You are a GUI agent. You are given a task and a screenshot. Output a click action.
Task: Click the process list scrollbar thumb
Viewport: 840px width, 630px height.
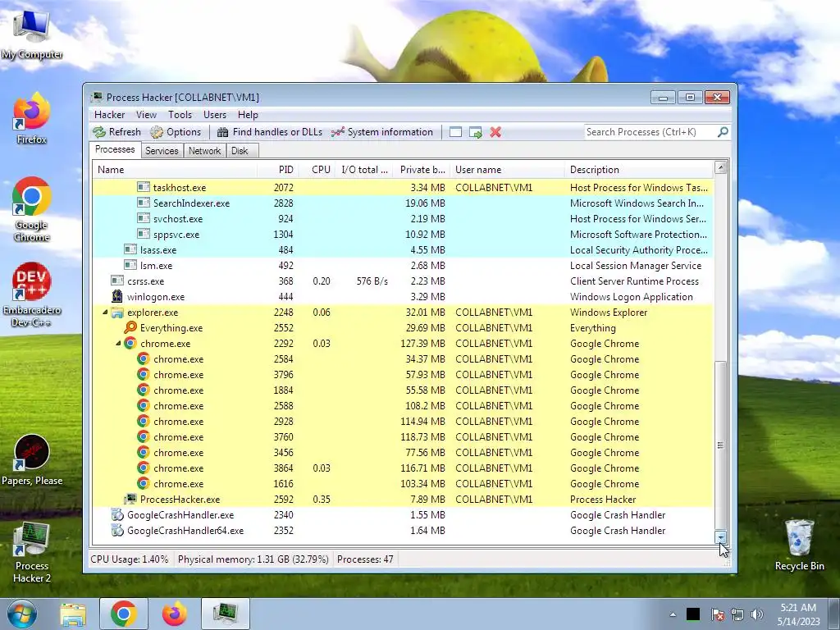[x=720, y=445]
